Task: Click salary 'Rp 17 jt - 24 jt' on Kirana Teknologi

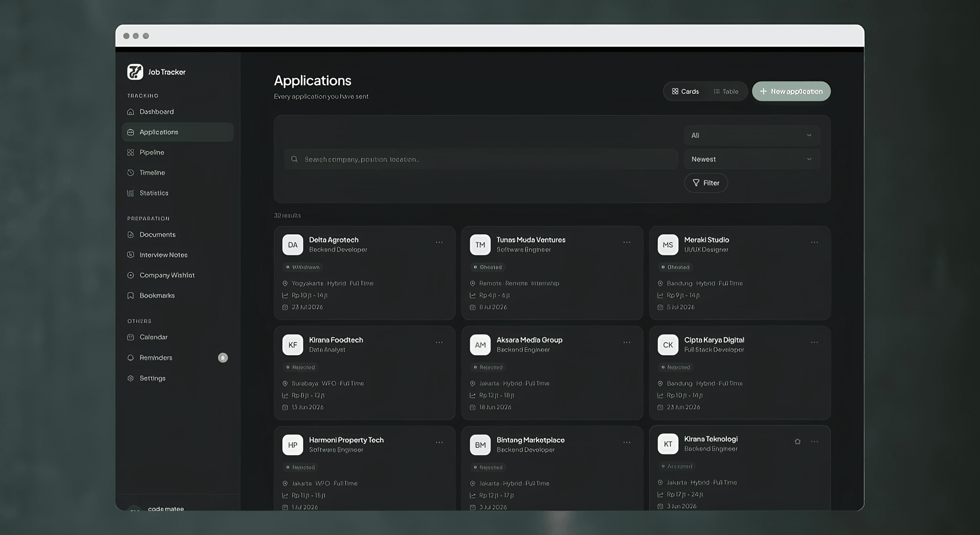Action: [685, 494]
